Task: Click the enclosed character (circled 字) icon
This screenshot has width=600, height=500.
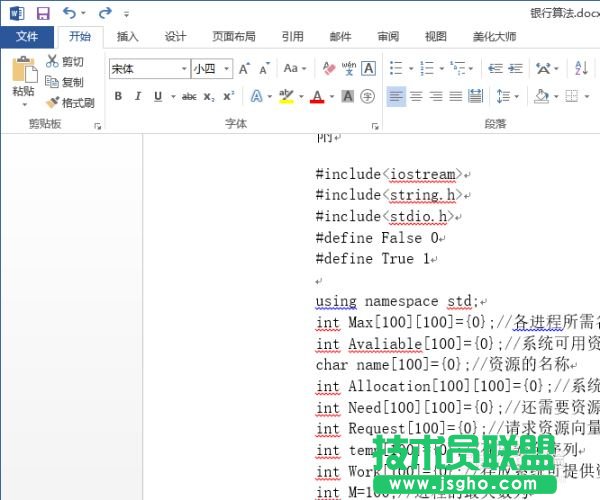Action: point(367,96)
